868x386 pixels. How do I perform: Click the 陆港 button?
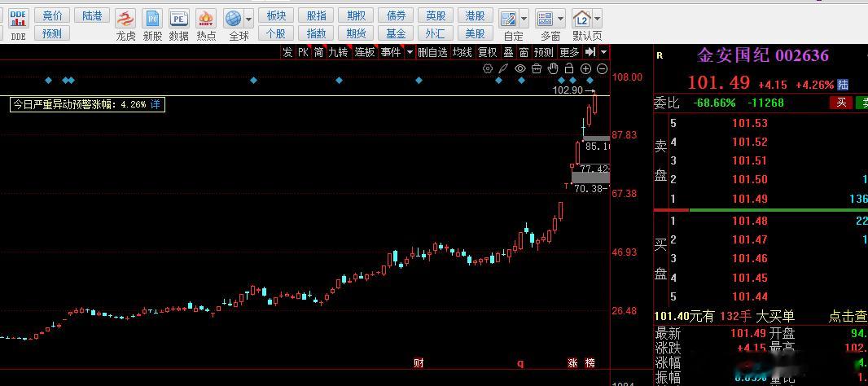point(92,15)
